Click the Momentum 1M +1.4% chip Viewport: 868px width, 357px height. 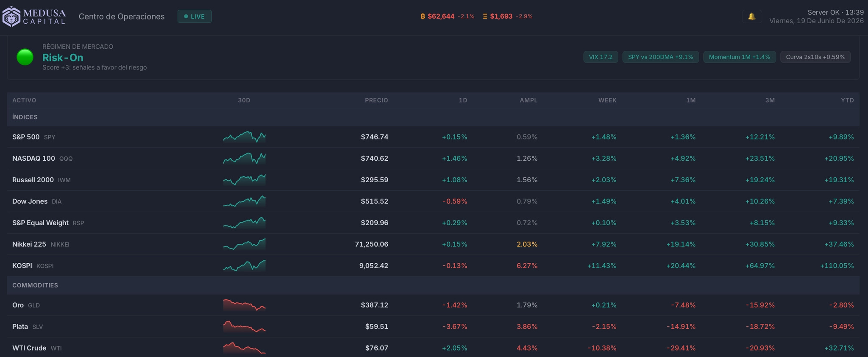click(740, 57)
